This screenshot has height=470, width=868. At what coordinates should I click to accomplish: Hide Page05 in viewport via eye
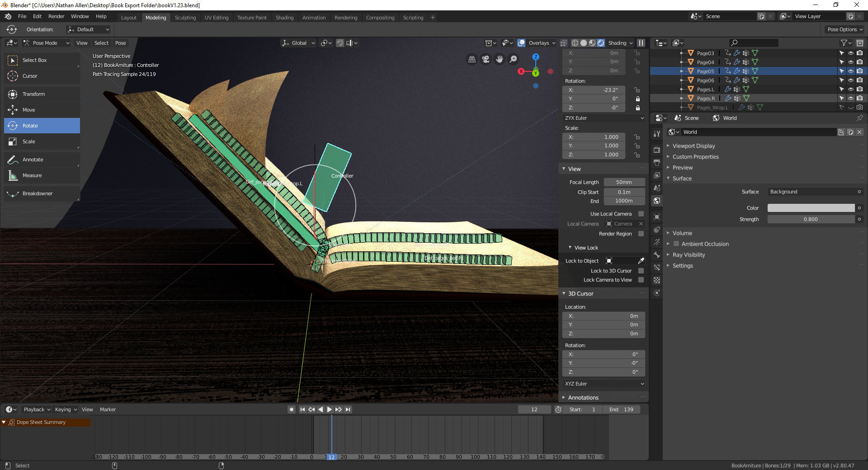tap(850, 71)
